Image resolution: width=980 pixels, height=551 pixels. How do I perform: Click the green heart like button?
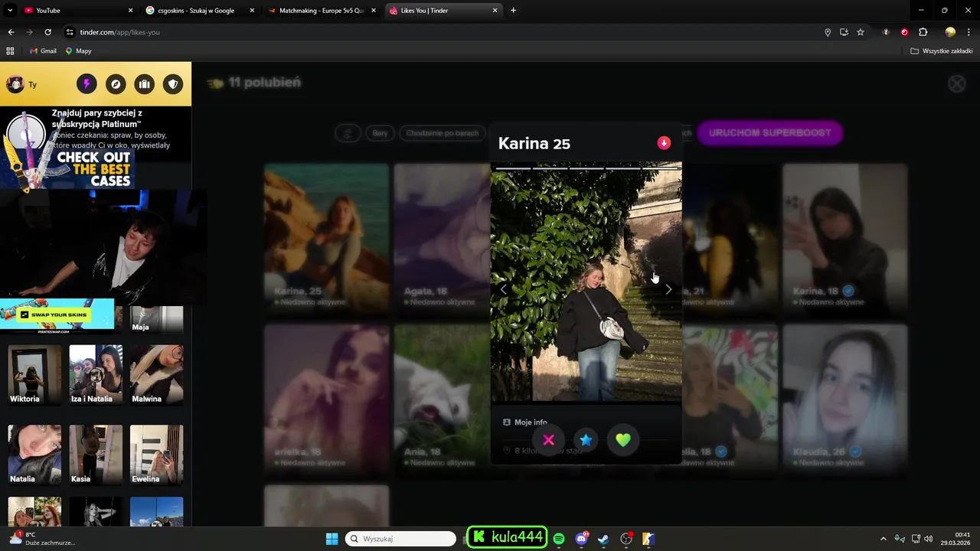click(x=623, y=440)
